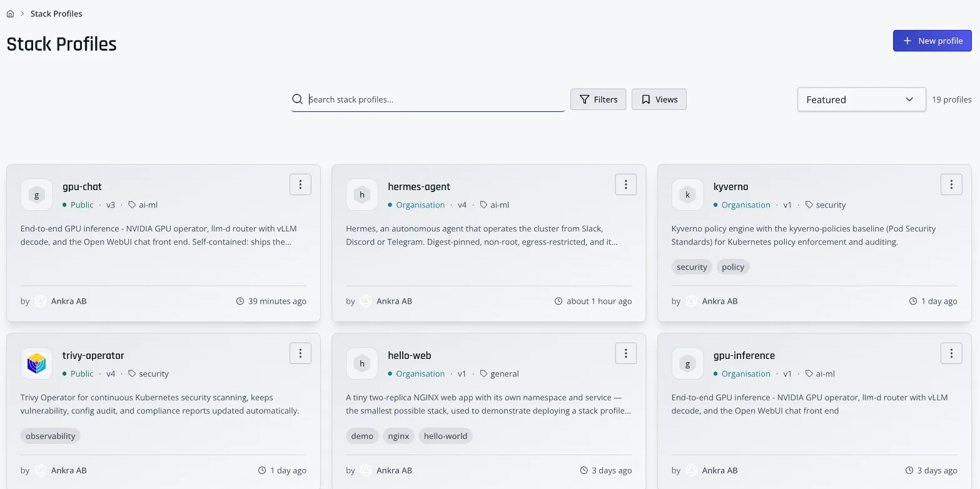Click Ankra AB logo on gpu-inference card
This screenshot has width=980, height=489.
tap(692, 470)
